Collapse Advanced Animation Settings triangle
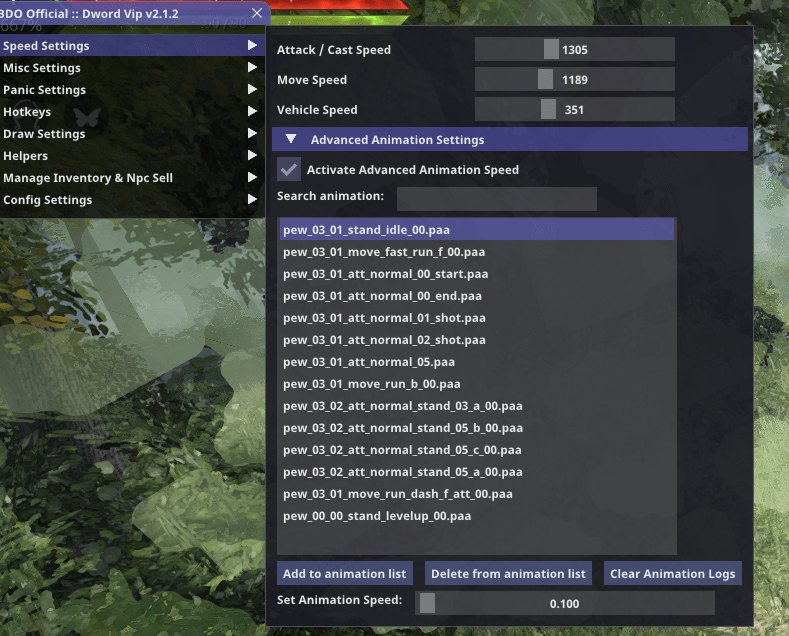 pyautogui.click(x=291, y=139)
